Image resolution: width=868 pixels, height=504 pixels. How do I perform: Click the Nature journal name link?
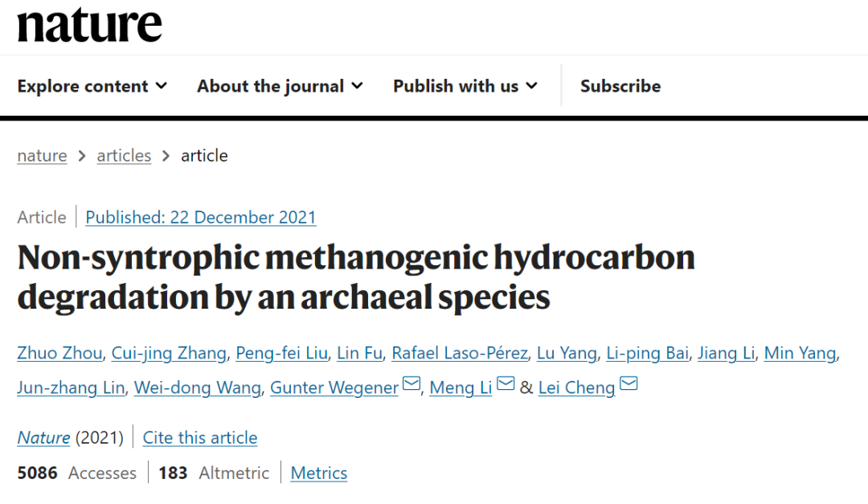coord(43,438)
